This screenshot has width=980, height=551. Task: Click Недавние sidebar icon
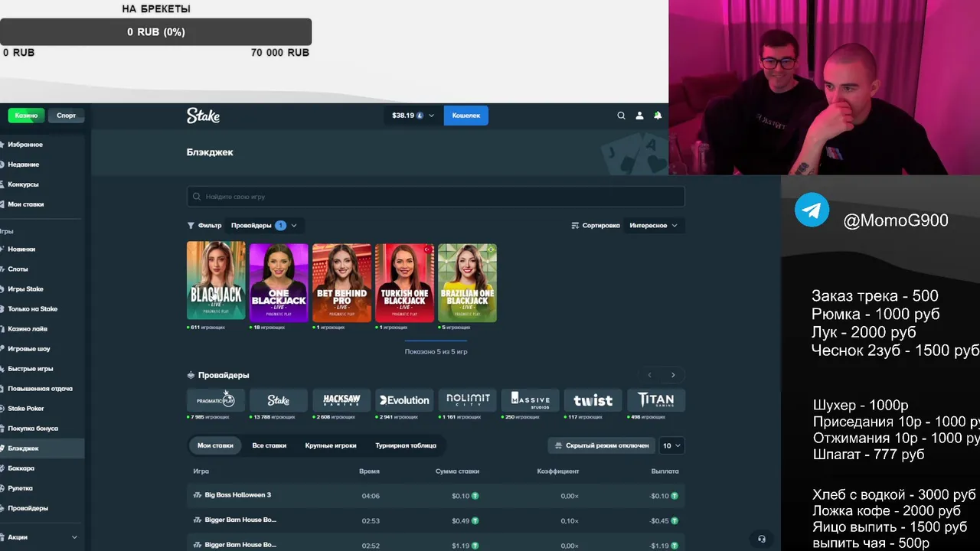coord(2,165)
